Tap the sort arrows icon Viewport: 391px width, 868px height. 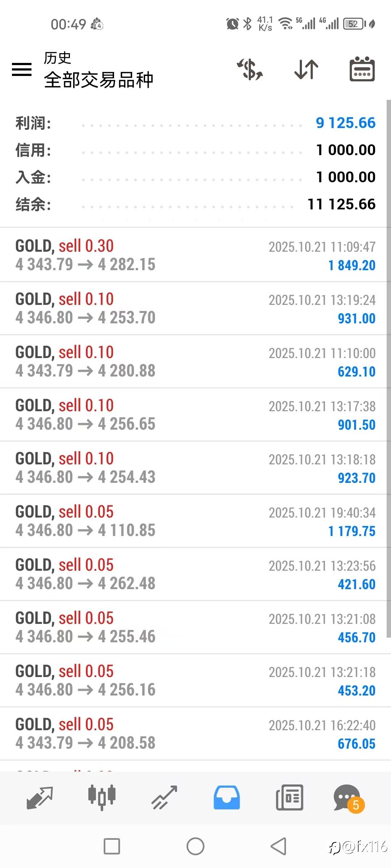click(x=306, y=69)
